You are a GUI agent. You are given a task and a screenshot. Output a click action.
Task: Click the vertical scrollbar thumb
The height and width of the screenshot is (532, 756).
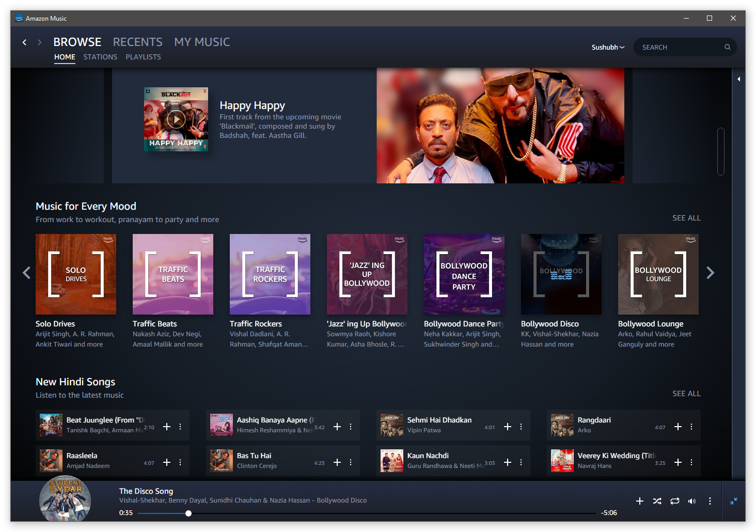point(721,151)
